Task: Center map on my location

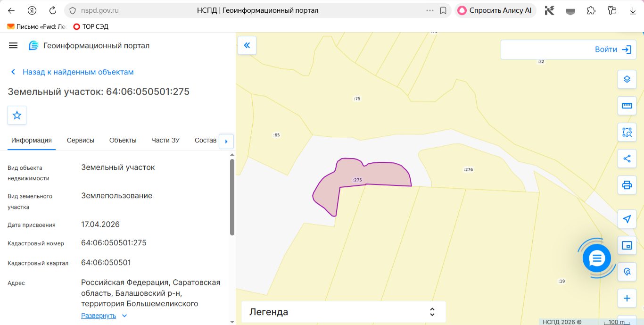Action: [627, 219]
